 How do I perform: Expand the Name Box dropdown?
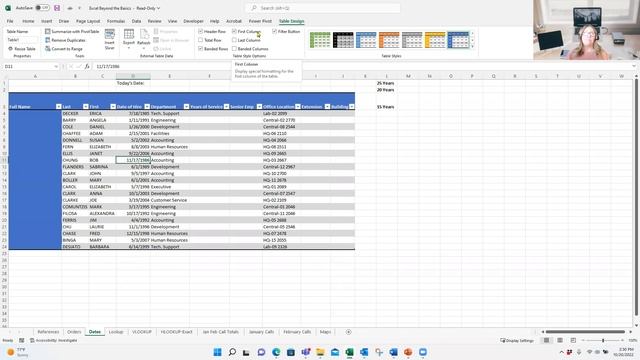56,66
